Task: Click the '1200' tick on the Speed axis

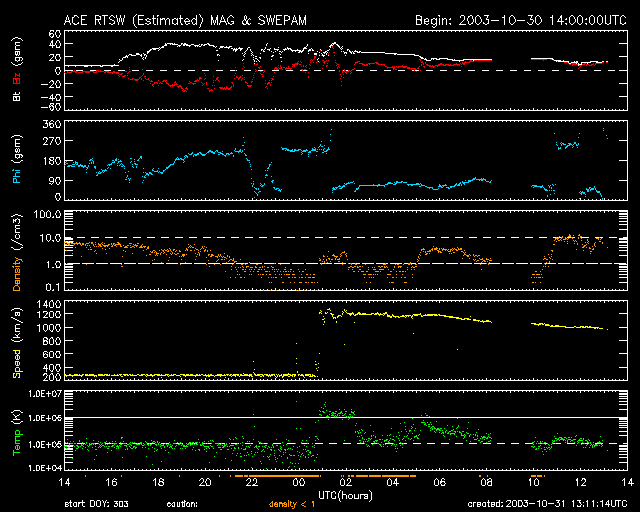Action: [49, 314]
